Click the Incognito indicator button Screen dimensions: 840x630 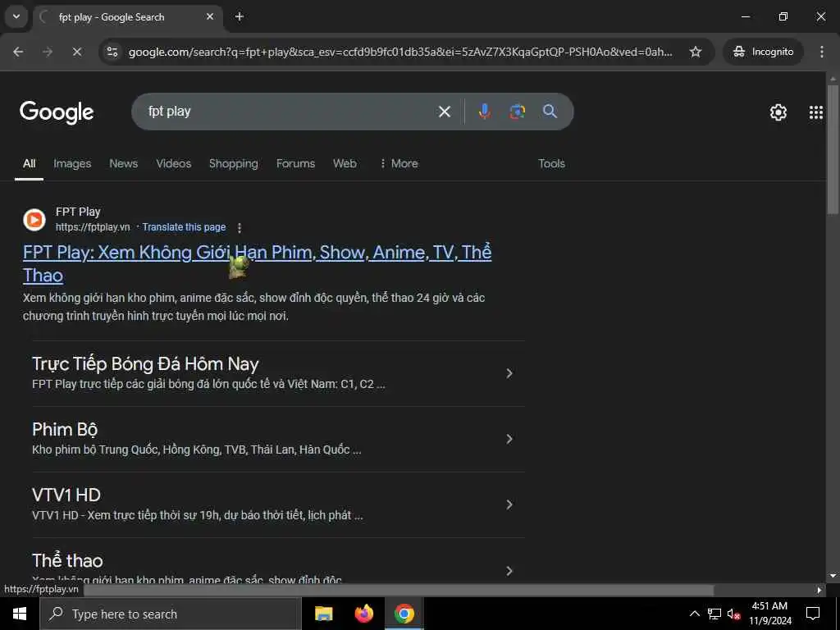764,52
